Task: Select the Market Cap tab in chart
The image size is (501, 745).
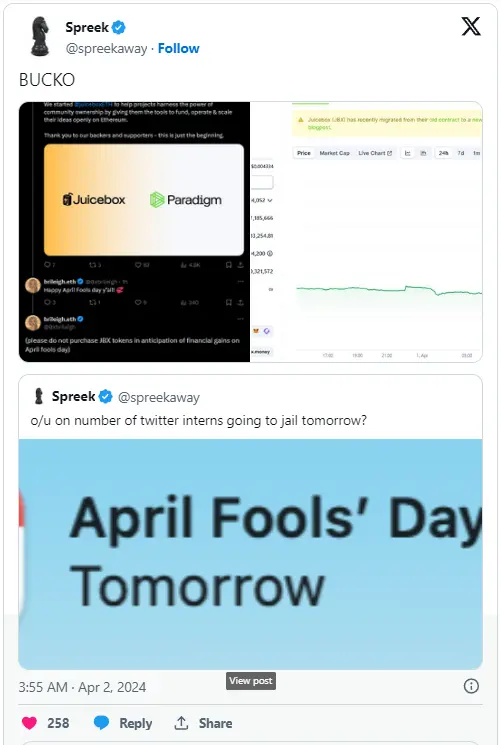Action: (x=335, y=153)
